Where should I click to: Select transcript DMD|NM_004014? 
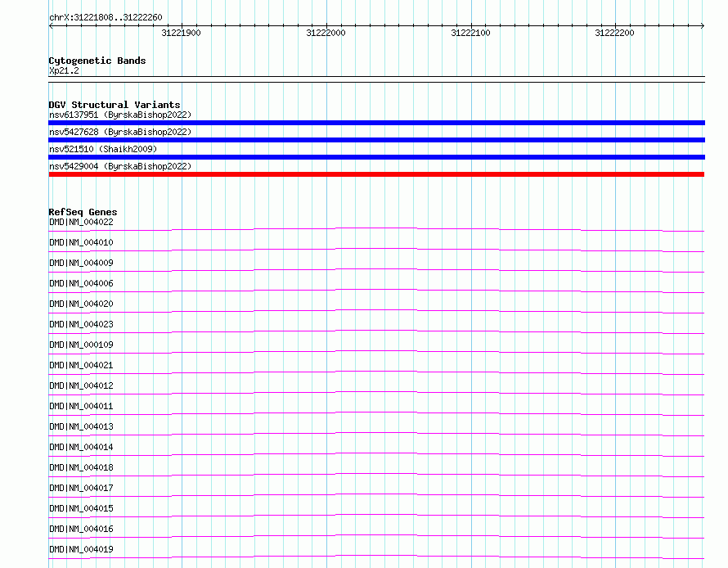pyautogui.click(x=81, y=447)
